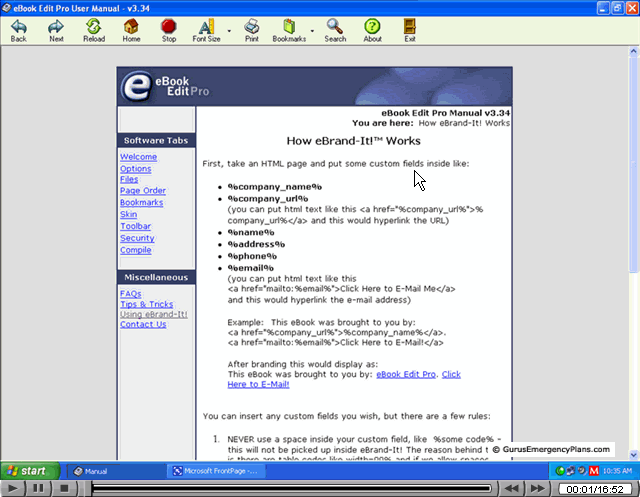Open the About help icon
The width and height of the screenshot is (640, 497).
372,31
